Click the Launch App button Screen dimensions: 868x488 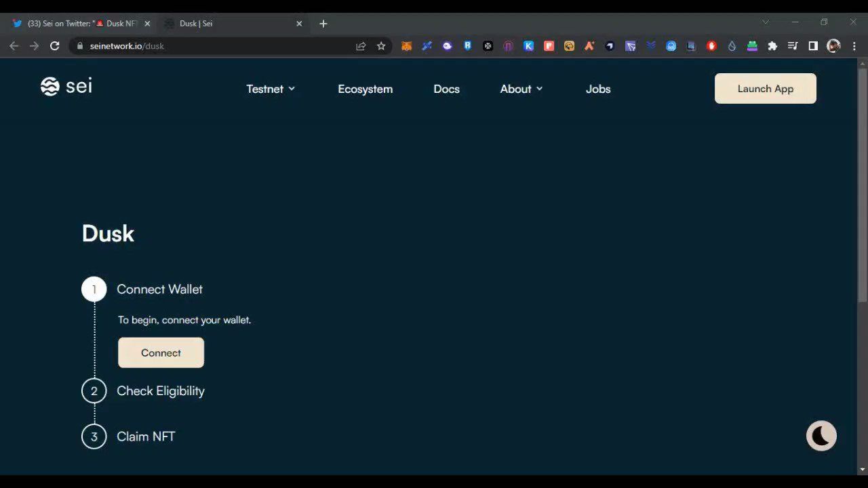coord(766,89)
